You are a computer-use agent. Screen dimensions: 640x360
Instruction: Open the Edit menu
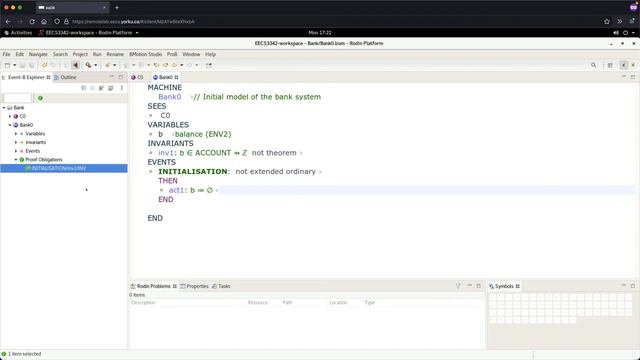point(20,54)
